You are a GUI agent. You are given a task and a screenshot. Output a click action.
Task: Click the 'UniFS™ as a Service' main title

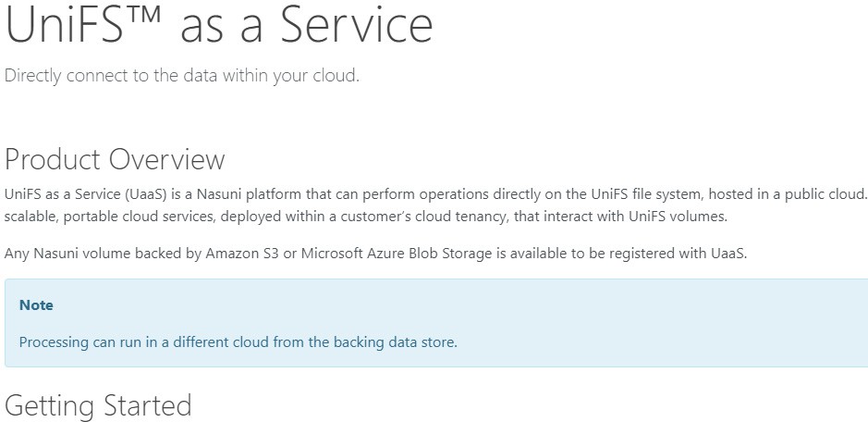pos(219,25)
